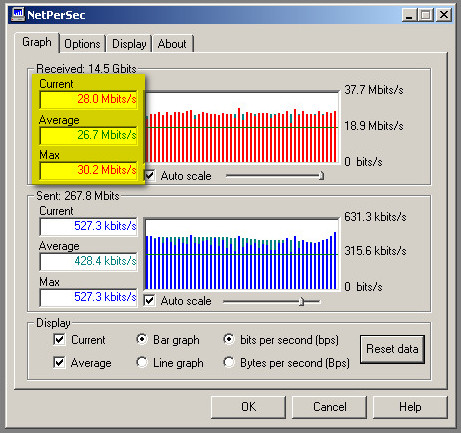Click Received Max 30.2 Mbits/s field
Screen dimensions: 461x433
(x=88, y=170)
